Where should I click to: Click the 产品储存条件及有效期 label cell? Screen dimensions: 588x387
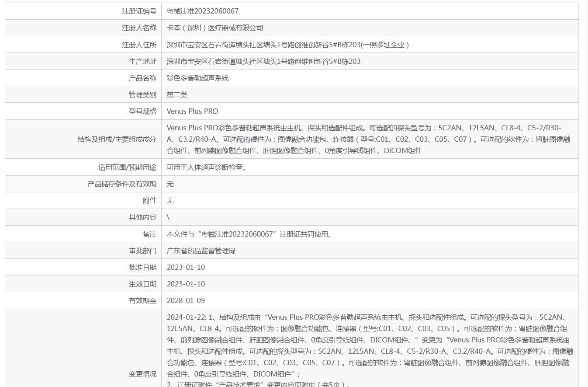point(83,184)
